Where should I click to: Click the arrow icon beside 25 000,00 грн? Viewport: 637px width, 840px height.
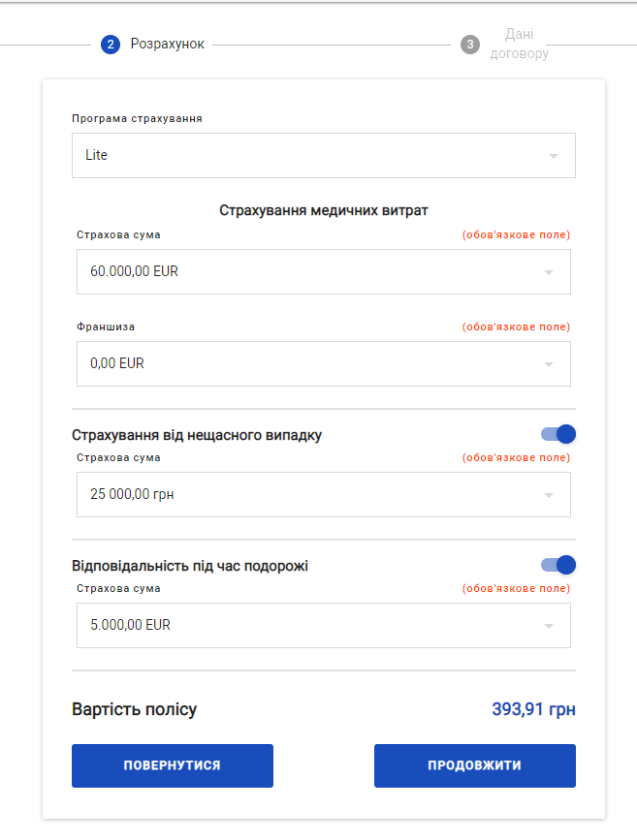pos(548,495)
